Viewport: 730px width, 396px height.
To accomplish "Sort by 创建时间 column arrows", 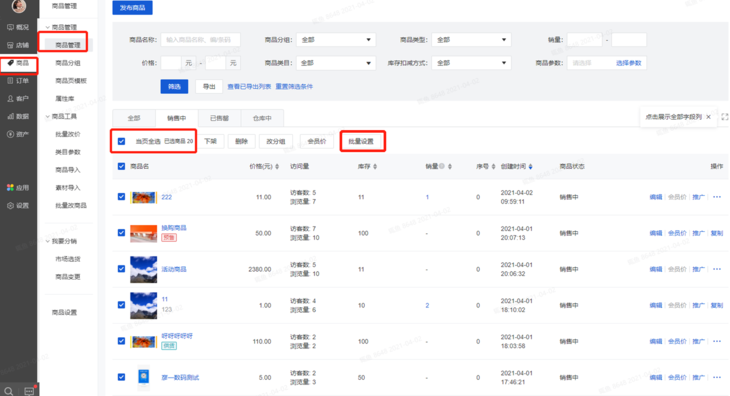I will pyautogui.click(x=530, y=166).
